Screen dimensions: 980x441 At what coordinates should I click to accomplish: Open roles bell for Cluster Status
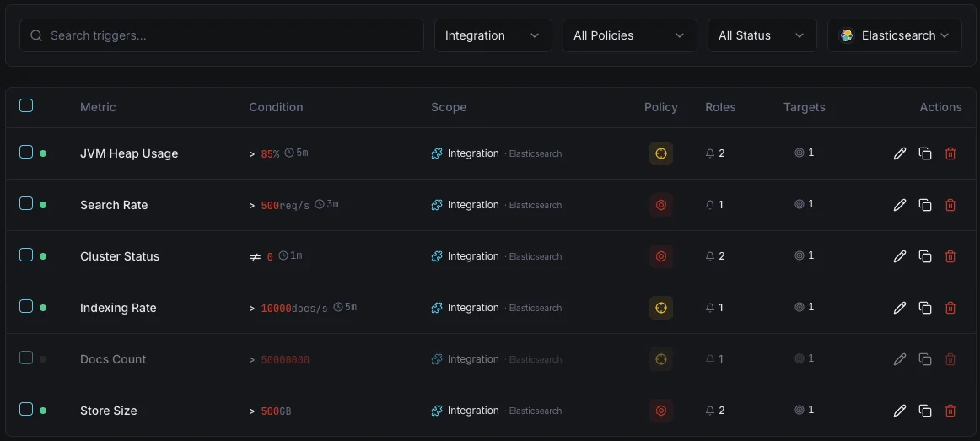(710, 256)
